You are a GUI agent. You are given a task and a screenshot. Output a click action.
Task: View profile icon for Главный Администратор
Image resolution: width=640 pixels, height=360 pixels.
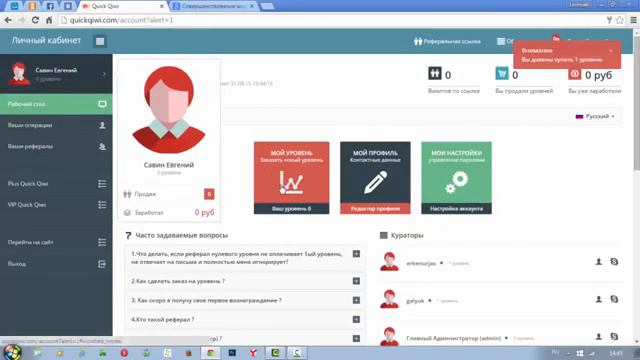598,337
